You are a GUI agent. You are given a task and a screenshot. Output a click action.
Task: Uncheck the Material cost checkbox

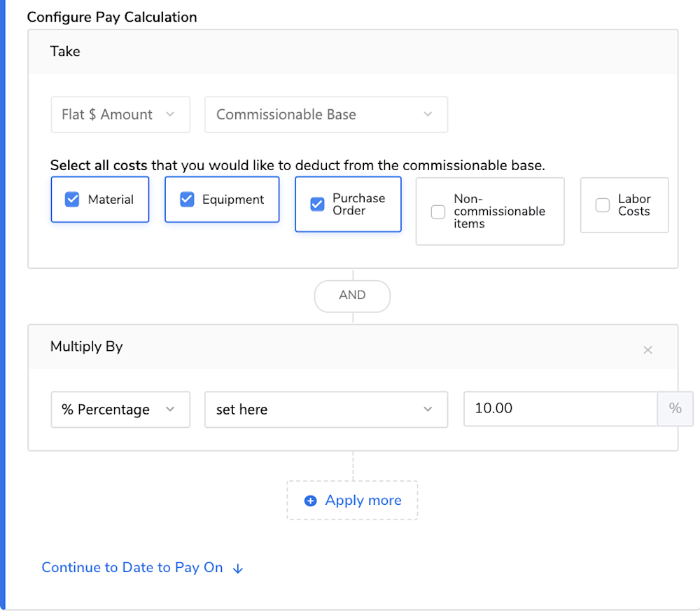click(x=72, y=199)
